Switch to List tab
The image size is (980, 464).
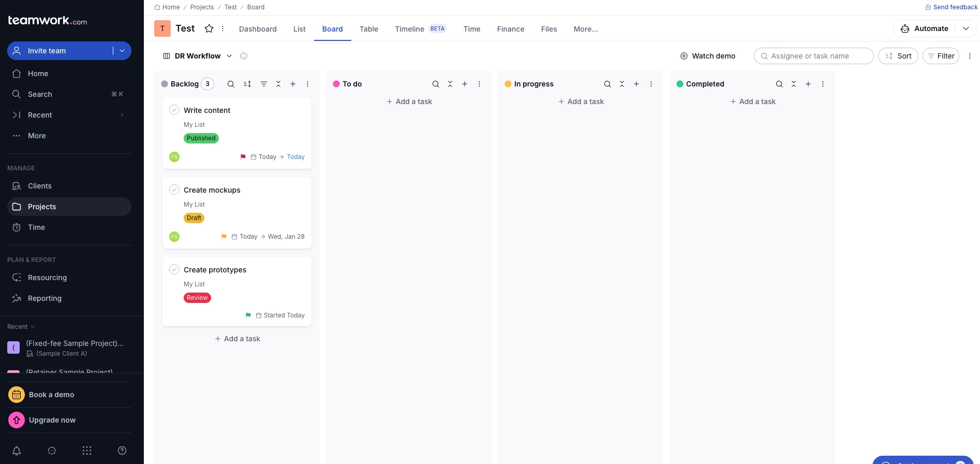click(x=300, y=29)
